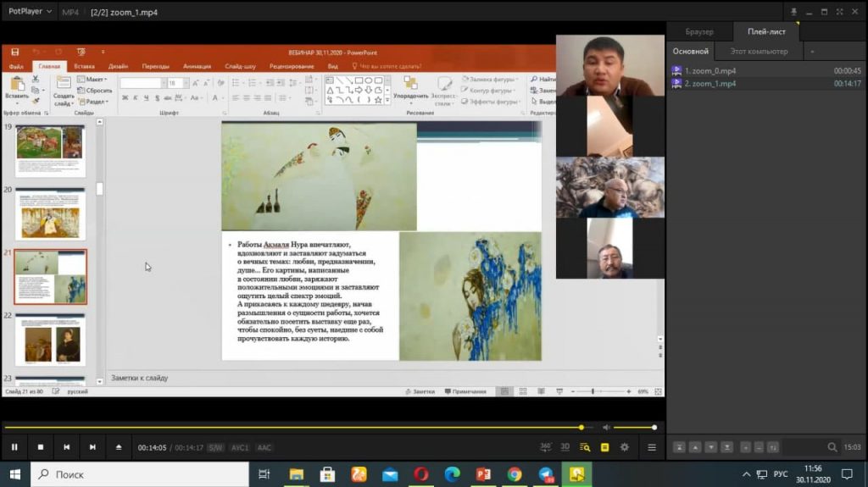The height and width of the screenshot is (487, 868).
Task: Click the eject icon to open a file
Action: coord(119,447)
